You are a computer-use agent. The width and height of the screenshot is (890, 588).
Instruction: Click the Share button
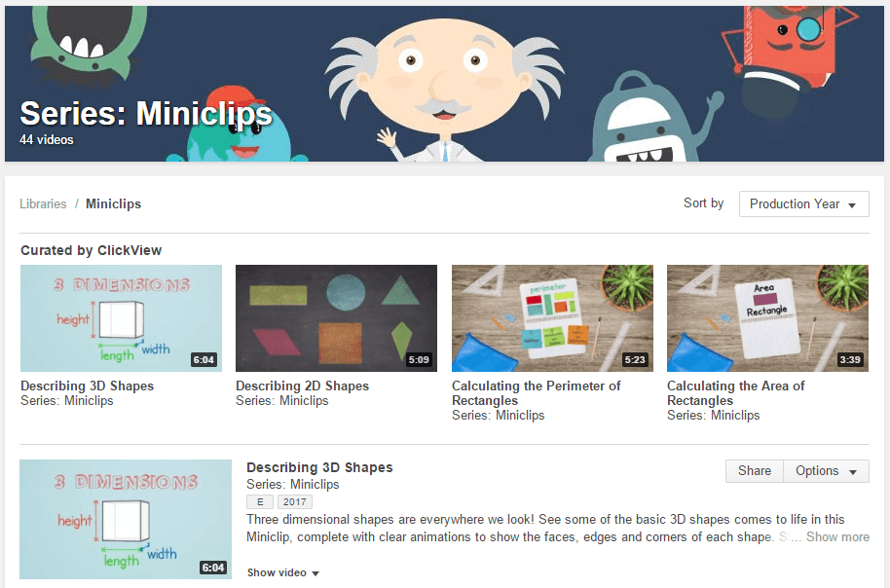point(754,471)
